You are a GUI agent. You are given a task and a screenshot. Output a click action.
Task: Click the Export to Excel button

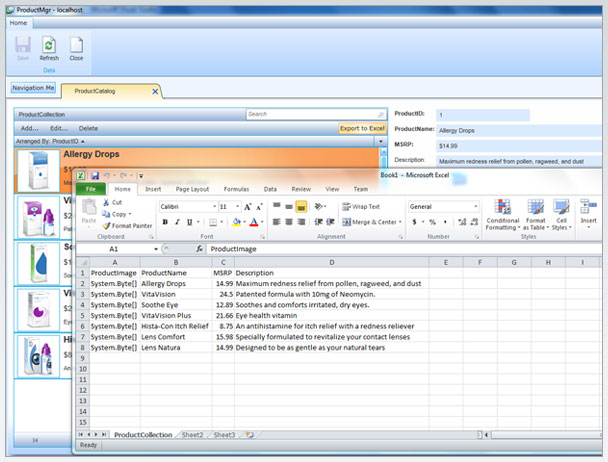[362, 128]
